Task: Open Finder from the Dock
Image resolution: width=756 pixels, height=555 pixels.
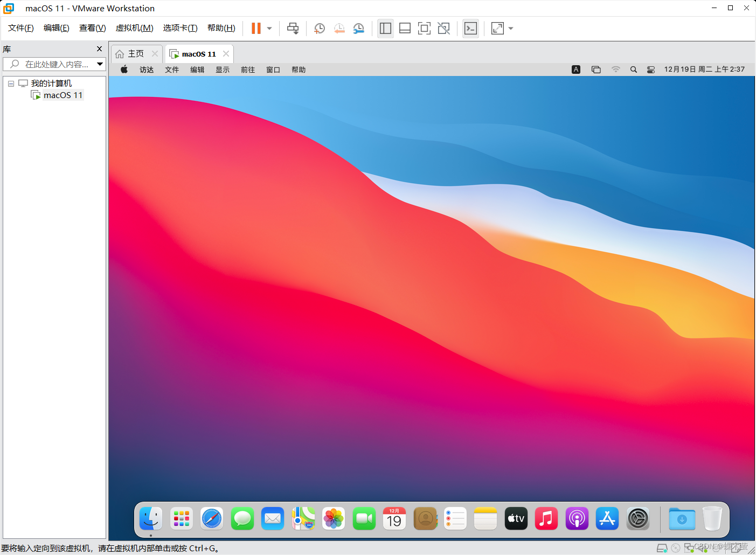Action: pyautogui.click(x=151, y=519)
